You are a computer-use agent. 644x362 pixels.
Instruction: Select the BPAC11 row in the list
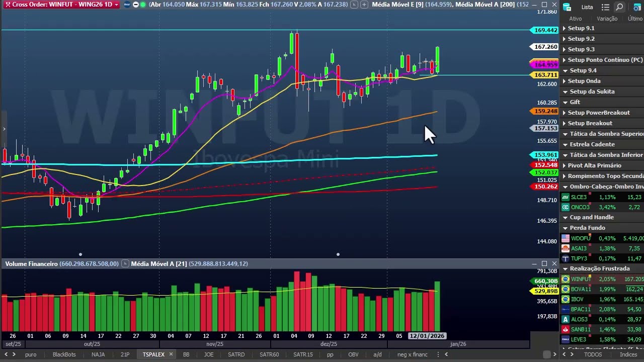602,310
